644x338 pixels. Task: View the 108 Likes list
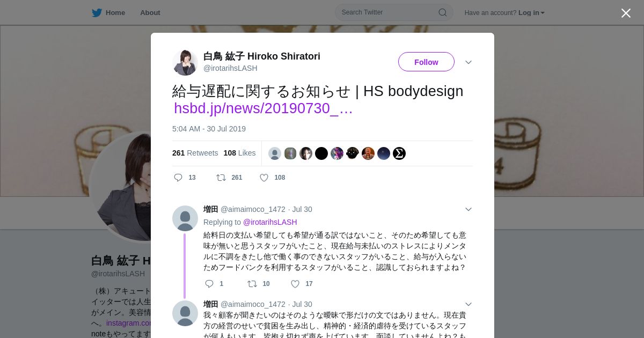pyautogui.click(x=239, y=153)
